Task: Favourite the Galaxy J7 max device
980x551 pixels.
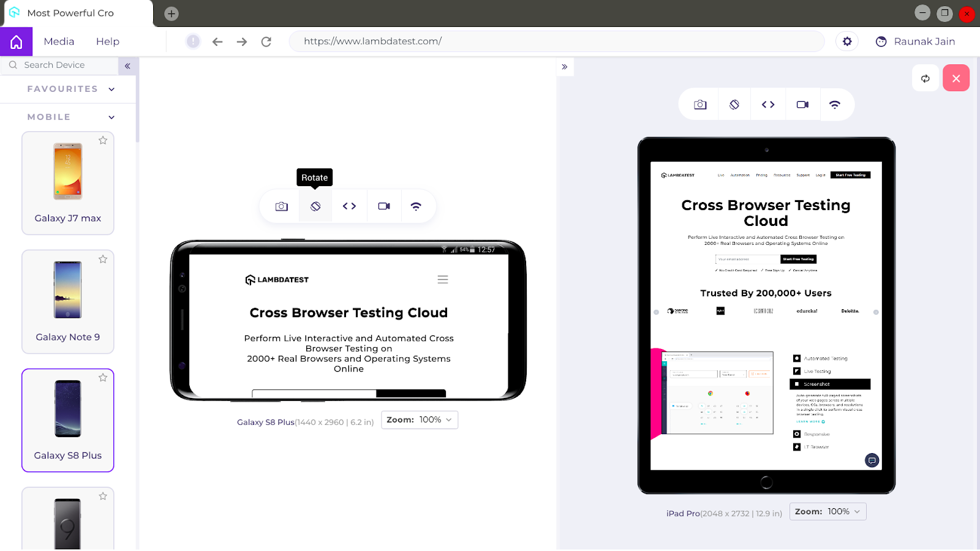Action: click(103, 140)
